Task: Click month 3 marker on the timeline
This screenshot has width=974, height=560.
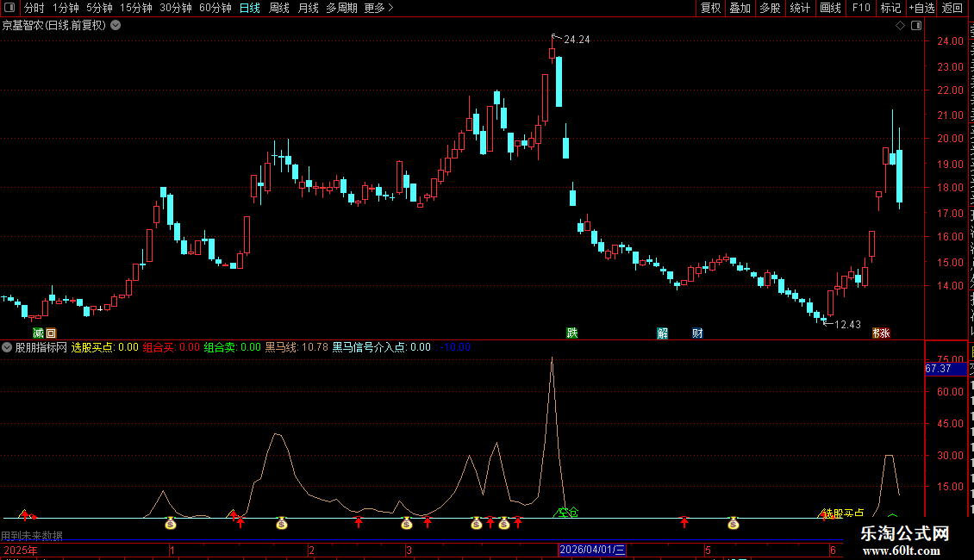Action: tap(409, 551)
